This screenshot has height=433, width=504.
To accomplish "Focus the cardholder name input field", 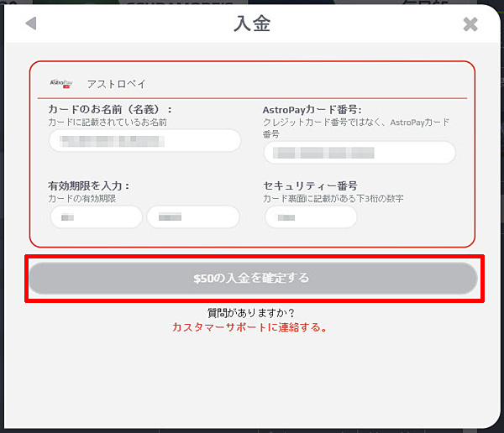I will click(144, 141).
